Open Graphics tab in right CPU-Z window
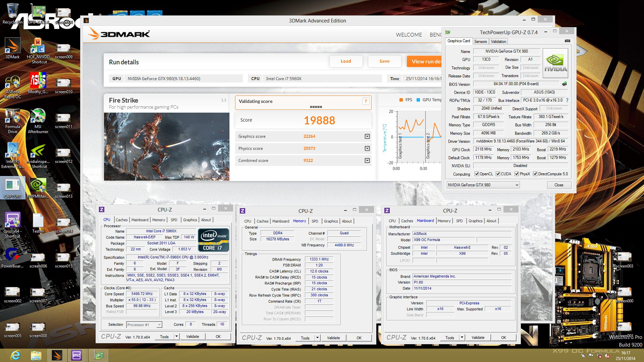This screenshot has width=644, height=362. pos(475,221)
